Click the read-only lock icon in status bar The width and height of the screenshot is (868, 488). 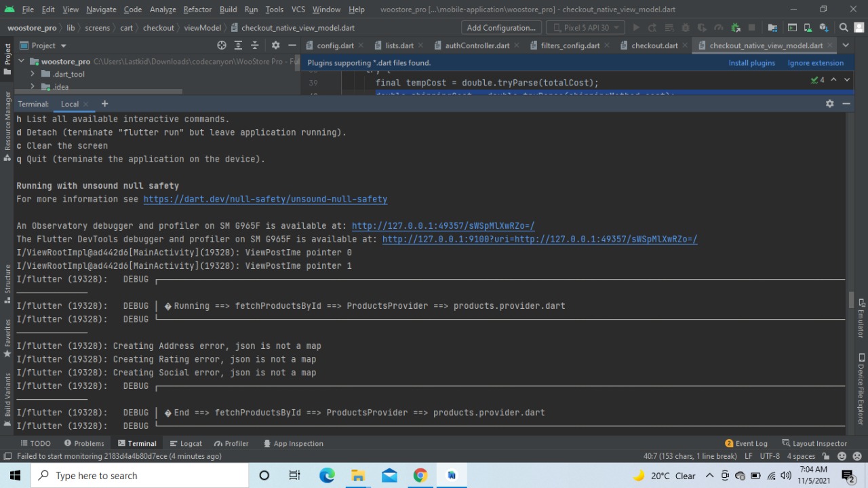825,456
